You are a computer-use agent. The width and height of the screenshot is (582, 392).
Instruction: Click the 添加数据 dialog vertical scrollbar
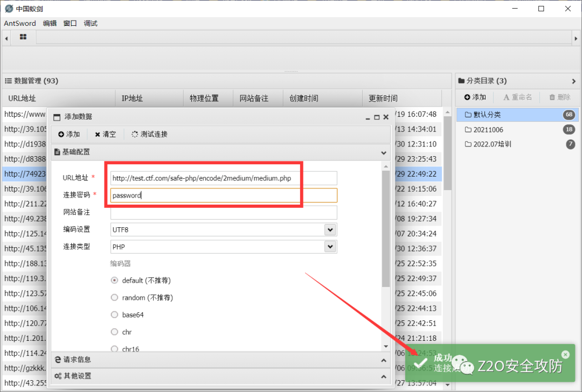click(x=386, y=228)
